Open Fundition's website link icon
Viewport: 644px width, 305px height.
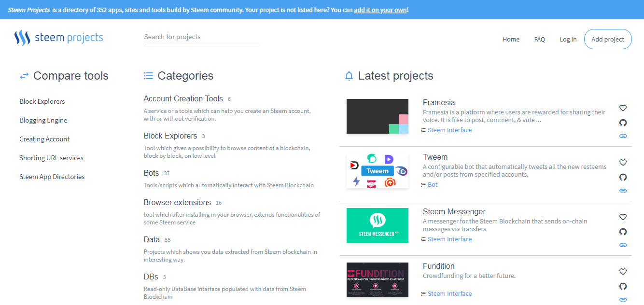623,300
